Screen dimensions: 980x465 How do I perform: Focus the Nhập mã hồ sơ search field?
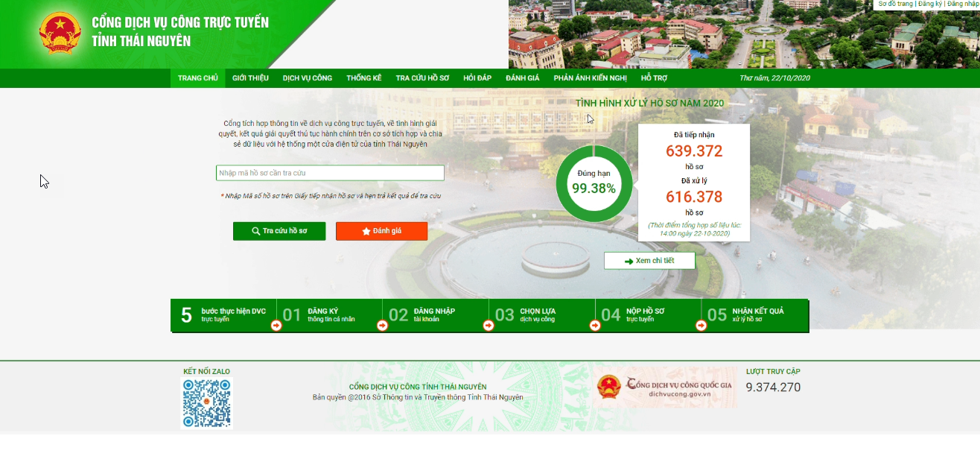[x=330, y=173]
